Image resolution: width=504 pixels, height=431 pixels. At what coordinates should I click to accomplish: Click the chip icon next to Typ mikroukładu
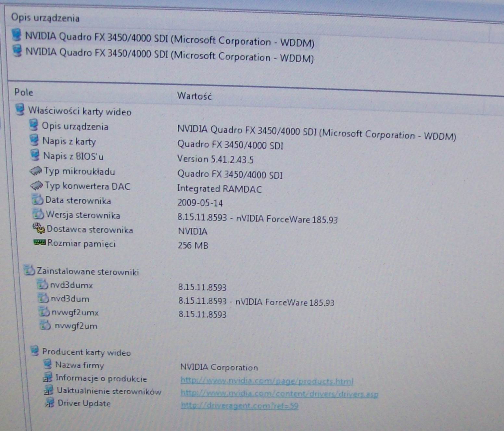click(36, 171)
